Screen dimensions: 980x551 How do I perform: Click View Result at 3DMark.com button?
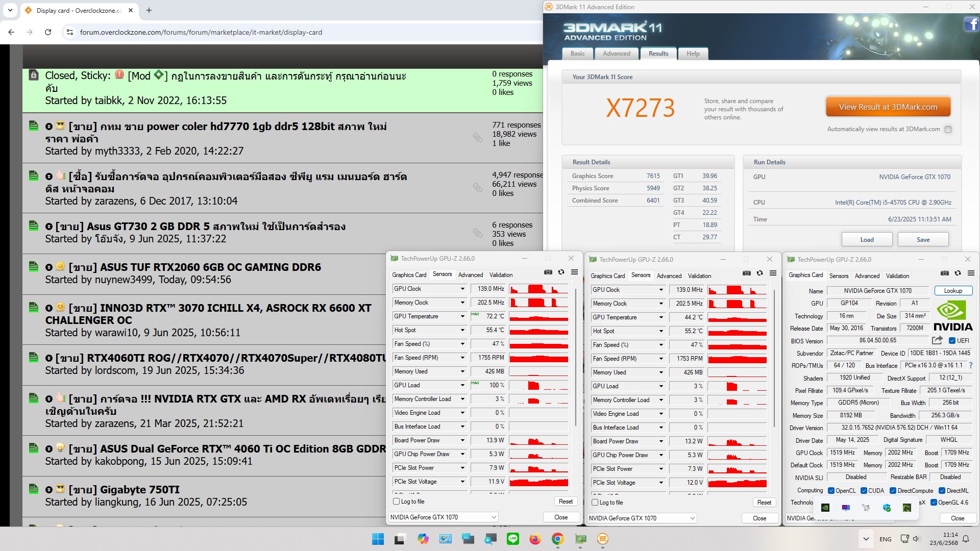(888, 107)
